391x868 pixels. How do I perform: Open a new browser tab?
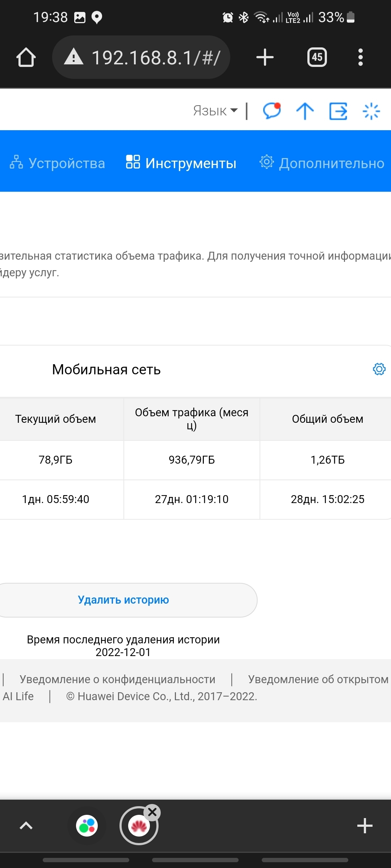click(265, 58)
